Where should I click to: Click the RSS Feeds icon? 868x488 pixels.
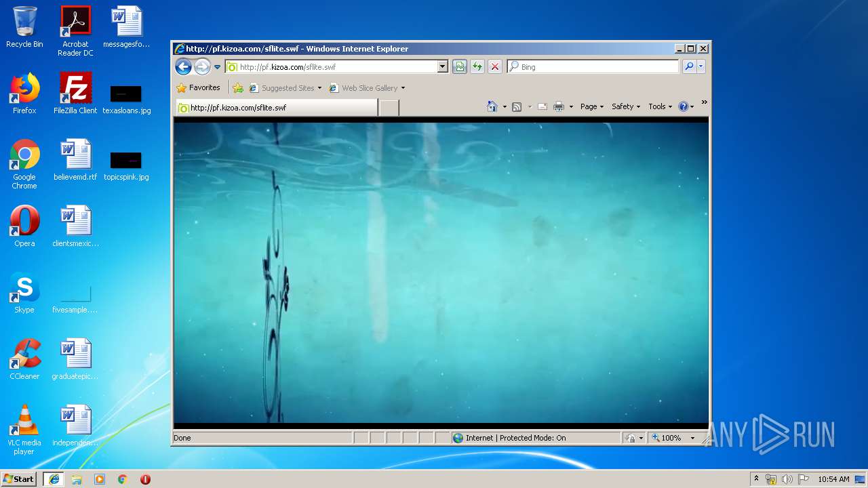coord(517,106)
